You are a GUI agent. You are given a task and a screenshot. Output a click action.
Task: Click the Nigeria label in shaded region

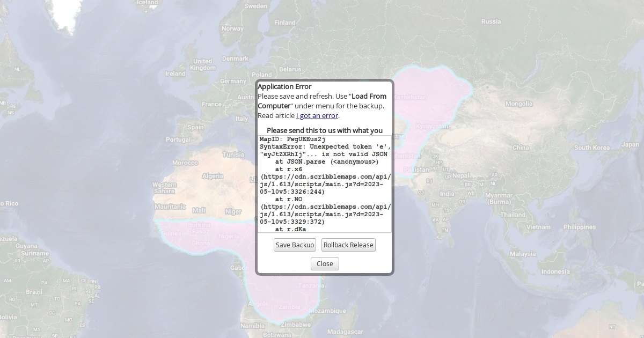[x=230, y=236]
